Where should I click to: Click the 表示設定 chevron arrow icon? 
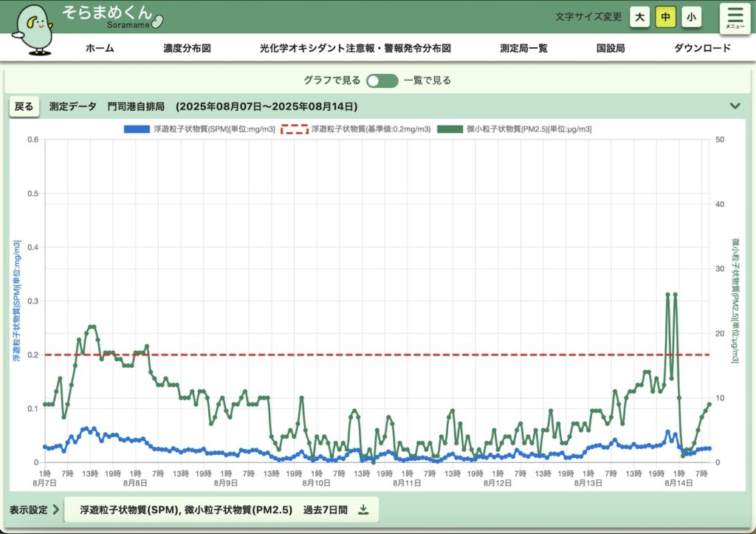[56, 510]
